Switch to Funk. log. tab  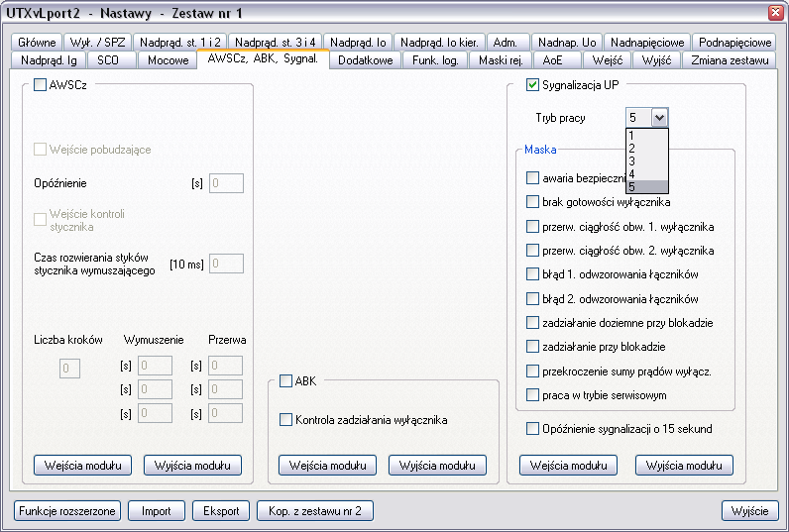435,60
